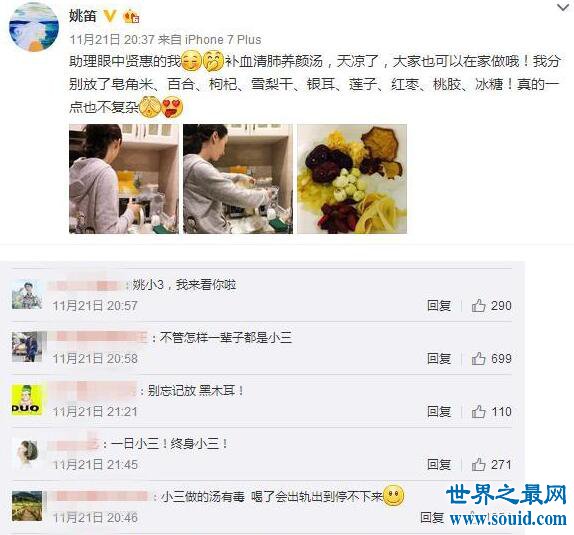Reply to the 姚小3 comment
Viewport: 574px width, 535px height.
coord(439,305)
